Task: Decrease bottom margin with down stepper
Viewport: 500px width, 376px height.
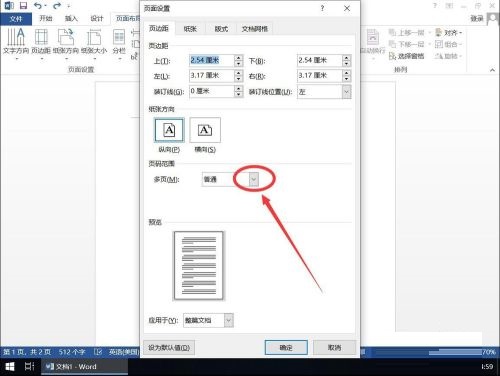Action: coord(347,64)
